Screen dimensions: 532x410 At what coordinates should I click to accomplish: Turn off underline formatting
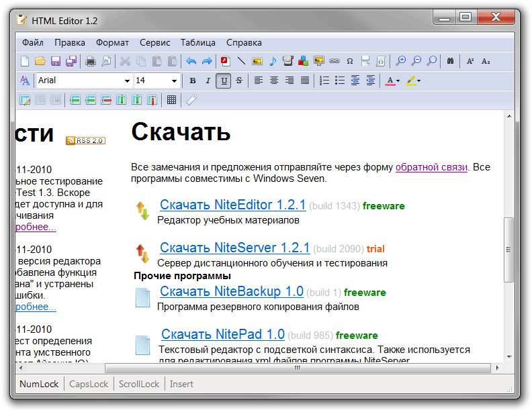coord(224,81)
